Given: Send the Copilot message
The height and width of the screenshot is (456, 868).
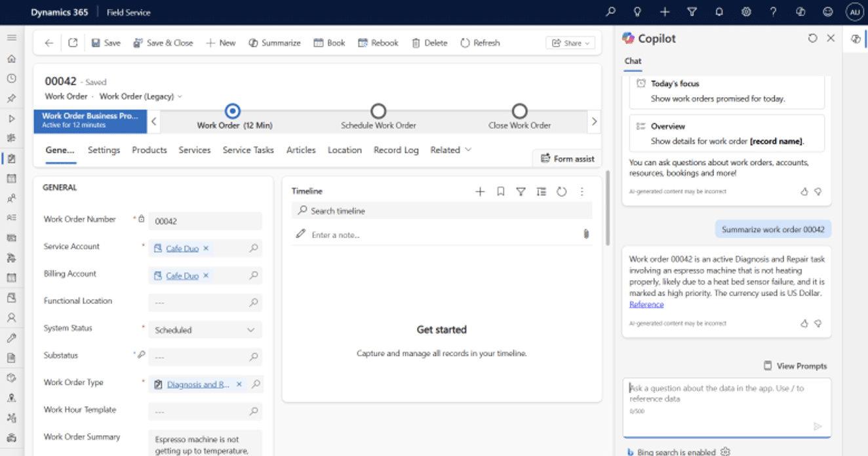Looking at the screenshot, I should coord(818,426).
